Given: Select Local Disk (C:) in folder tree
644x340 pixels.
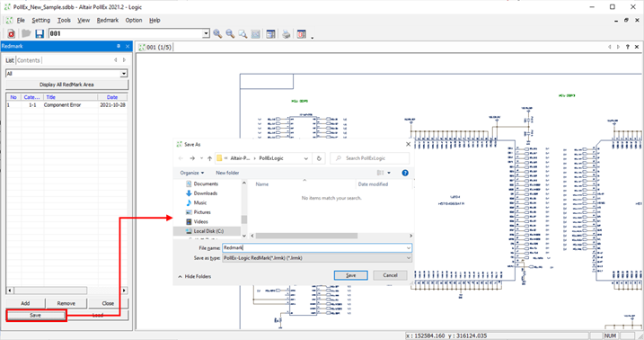Looking at the screenshot, I should 207,231.
